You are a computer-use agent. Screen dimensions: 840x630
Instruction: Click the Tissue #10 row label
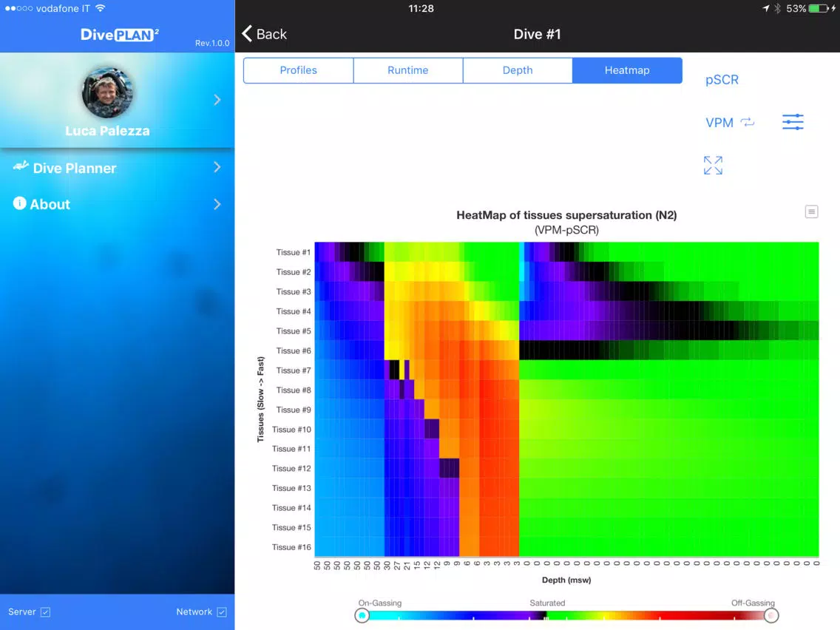coord(291,430)
